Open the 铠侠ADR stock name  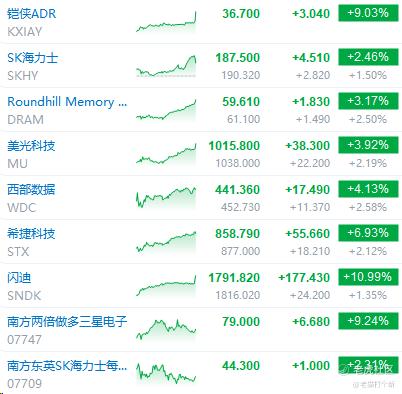point(31,14)
